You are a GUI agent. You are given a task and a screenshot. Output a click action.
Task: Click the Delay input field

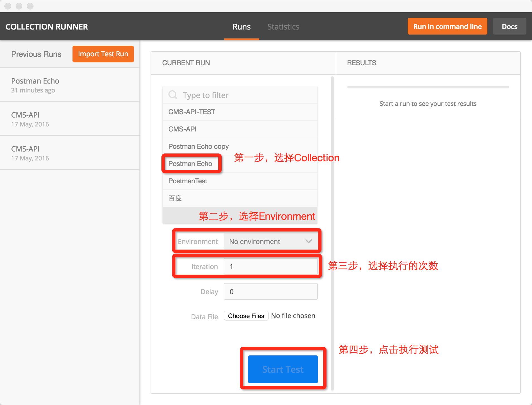pyautogui.click(x=270, y=292)
